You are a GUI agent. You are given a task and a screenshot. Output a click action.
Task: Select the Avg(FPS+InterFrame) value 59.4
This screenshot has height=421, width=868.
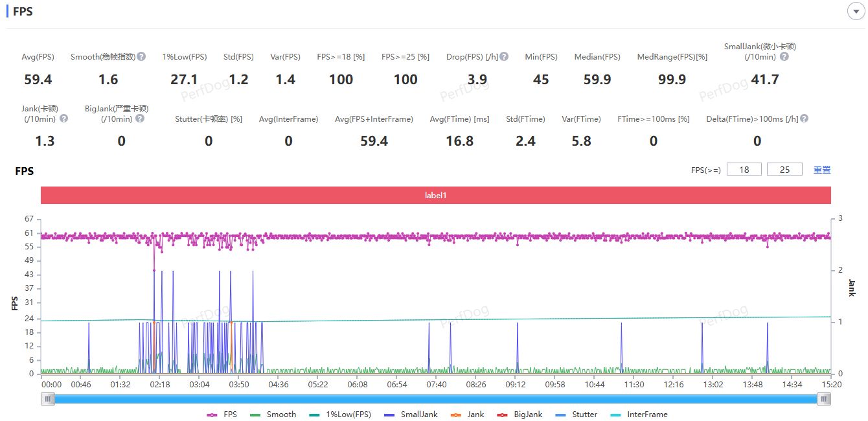point(374,141)
